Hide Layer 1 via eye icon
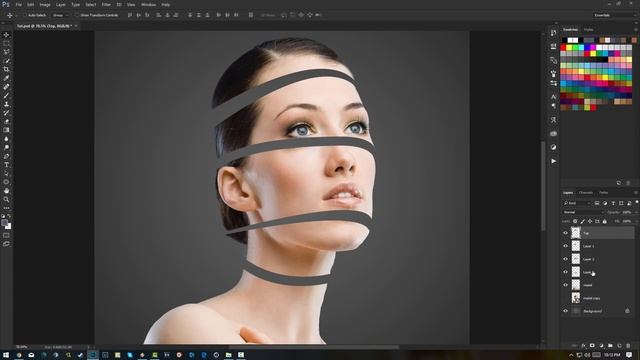This screenshot has height=360, width=640. pyautogui.click(x=565, y=246)
